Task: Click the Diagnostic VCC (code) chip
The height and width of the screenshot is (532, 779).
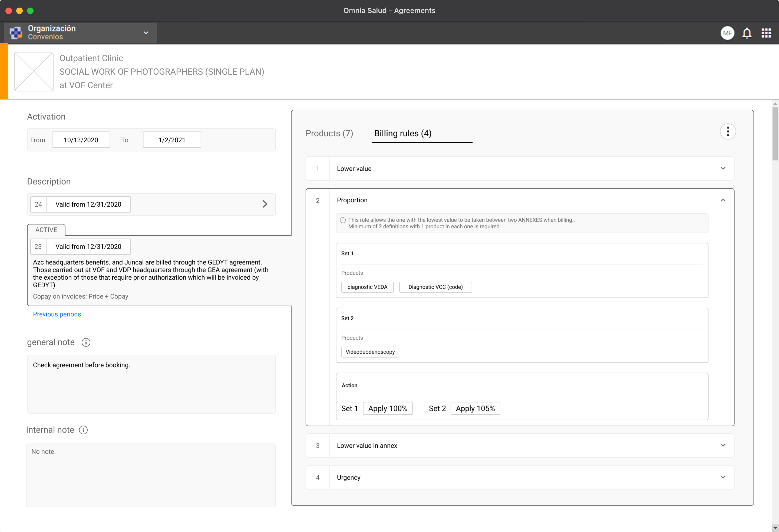Action: click(x=435, y=287)
